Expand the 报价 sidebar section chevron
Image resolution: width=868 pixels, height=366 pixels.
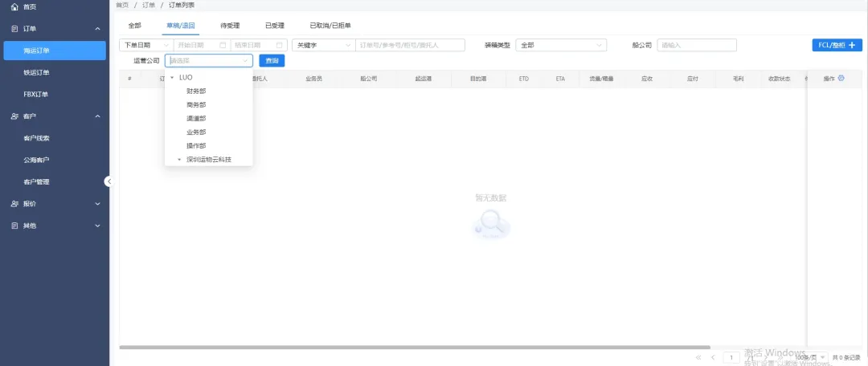[x=97, y=203]
